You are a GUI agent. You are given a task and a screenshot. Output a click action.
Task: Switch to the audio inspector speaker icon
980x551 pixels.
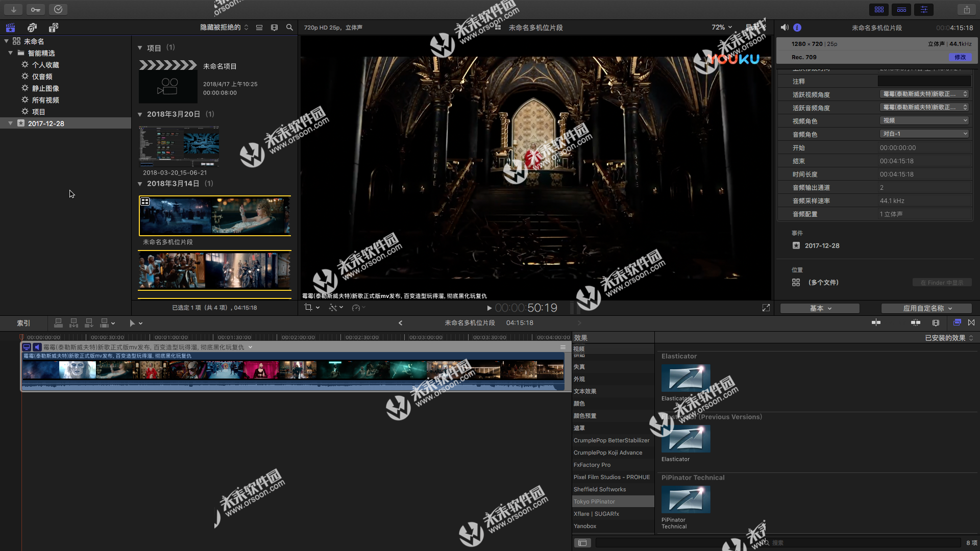tap(785, 28)
